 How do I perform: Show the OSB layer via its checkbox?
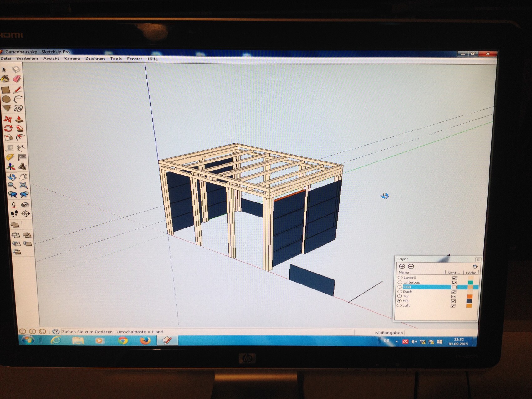pyautogui.click(x=454, y=287)
